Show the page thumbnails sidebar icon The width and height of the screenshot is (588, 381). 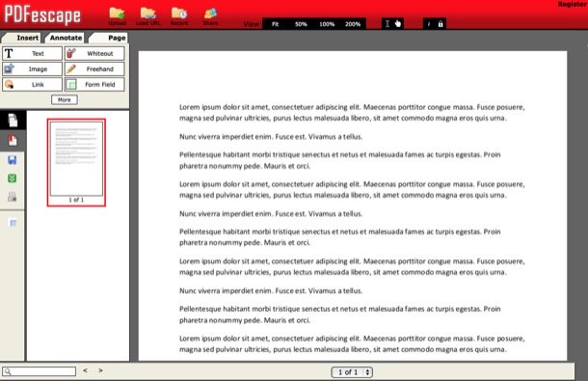pos(13,121)
